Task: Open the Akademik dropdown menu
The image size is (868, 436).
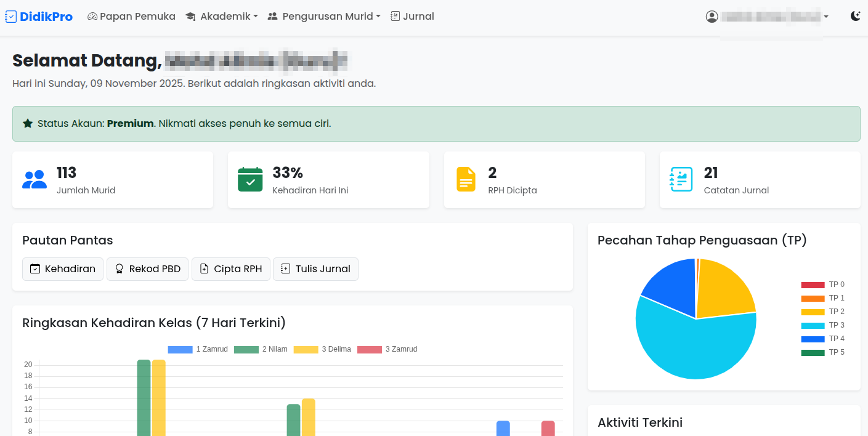Action: (222, 16)
